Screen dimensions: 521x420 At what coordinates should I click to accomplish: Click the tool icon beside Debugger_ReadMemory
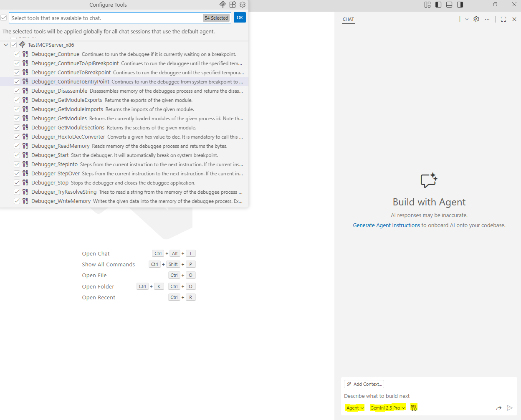[x=25, y=146]
